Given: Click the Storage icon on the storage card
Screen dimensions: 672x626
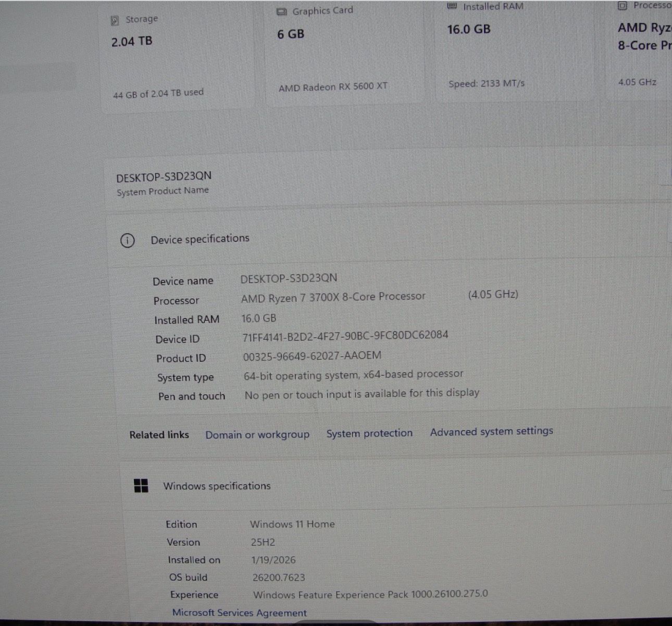Looking at the screenshot, I should (116, 20).
